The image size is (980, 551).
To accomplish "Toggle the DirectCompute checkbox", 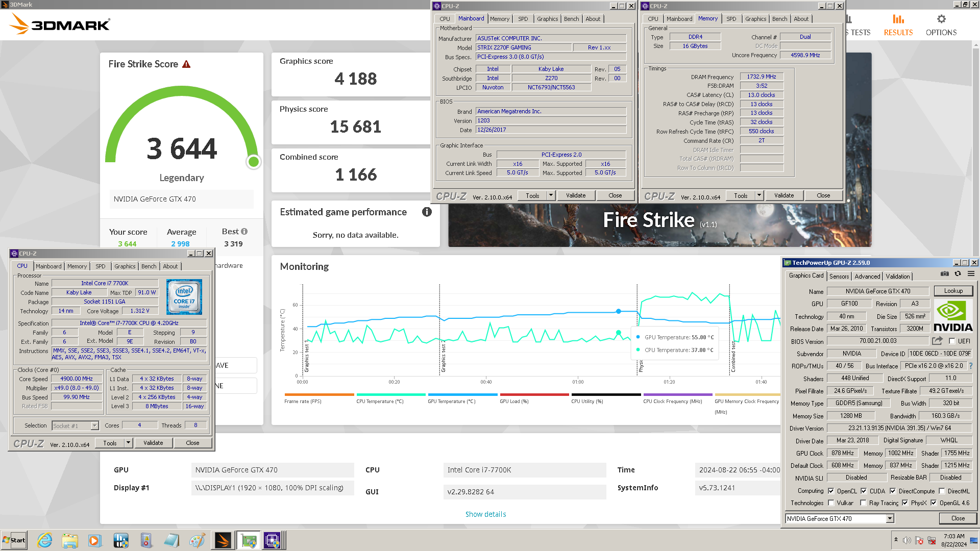I will 893,491.
